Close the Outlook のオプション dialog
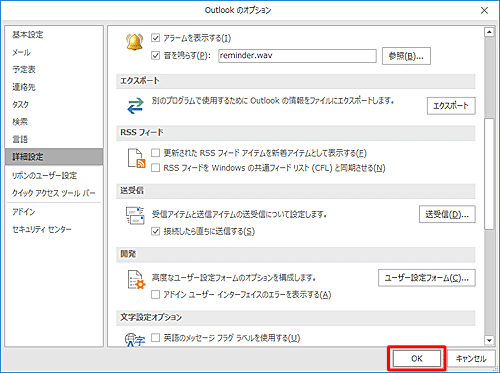Viewport: 500px width, 373px height. tap(484, 10)
